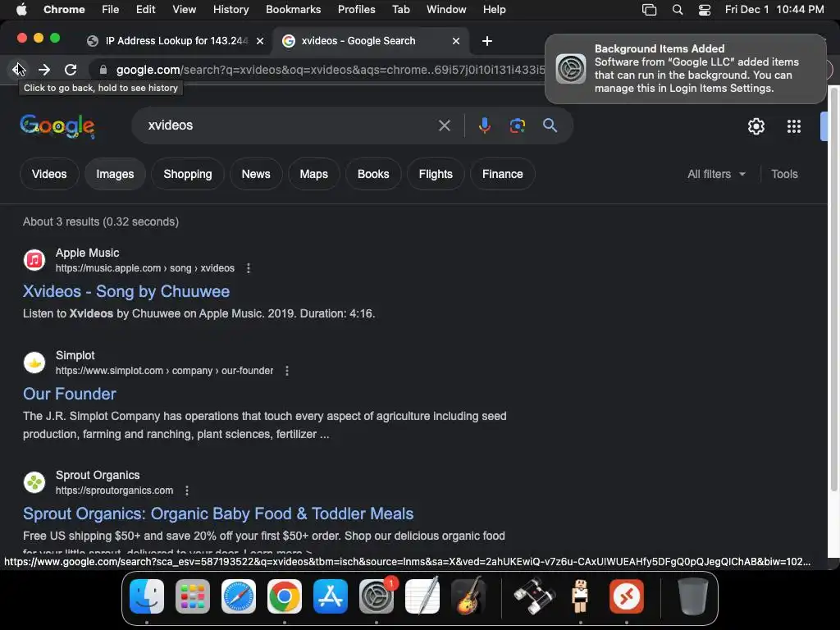Viewport: 840px width, 630px height.
Task: Expand the All filters dropdown
Action: pos(716,174)
